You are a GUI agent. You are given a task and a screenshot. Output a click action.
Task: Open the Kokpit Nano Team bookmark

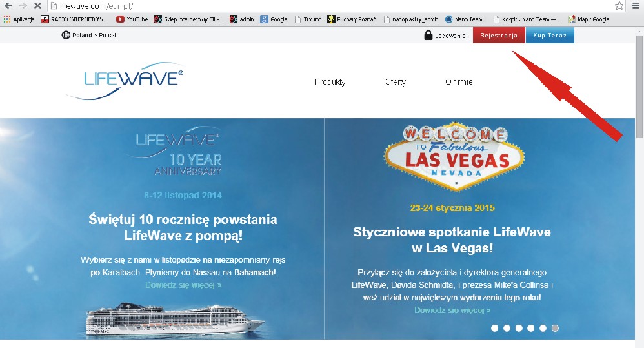(527, 19)
